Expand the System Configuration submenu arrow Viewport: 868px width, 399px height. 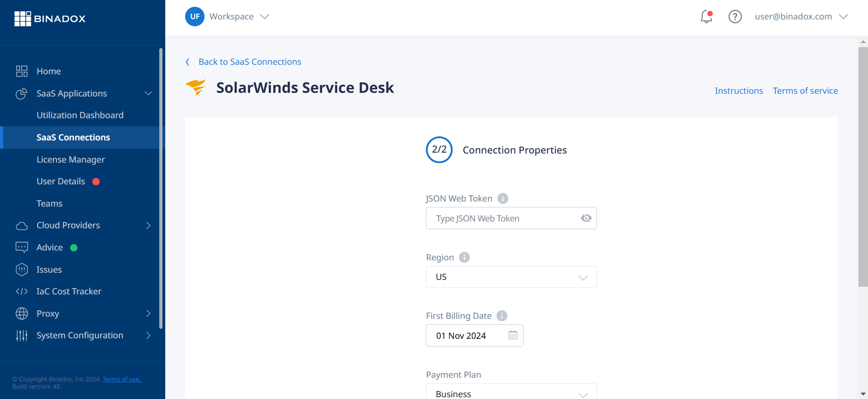148,336
